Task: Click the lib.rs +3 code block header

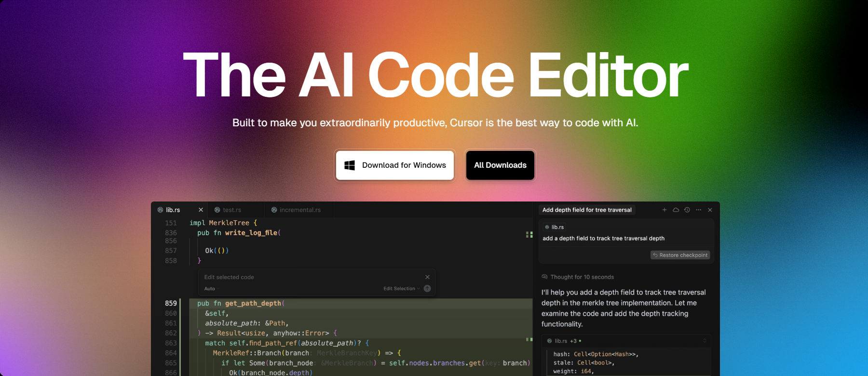Action: (x=626, y=341)
